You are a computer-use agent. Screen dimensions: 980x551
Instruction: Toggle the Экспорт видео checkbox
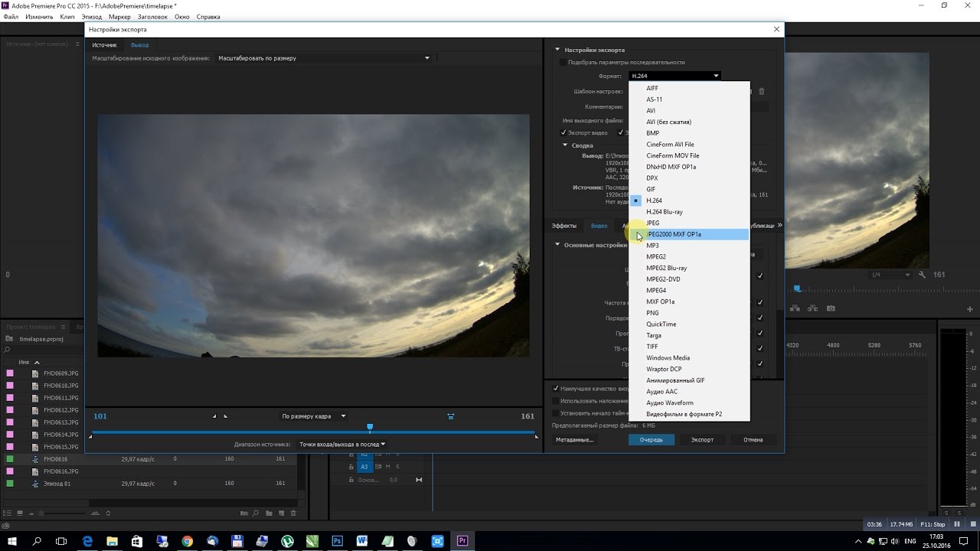[x=563, y=132]
